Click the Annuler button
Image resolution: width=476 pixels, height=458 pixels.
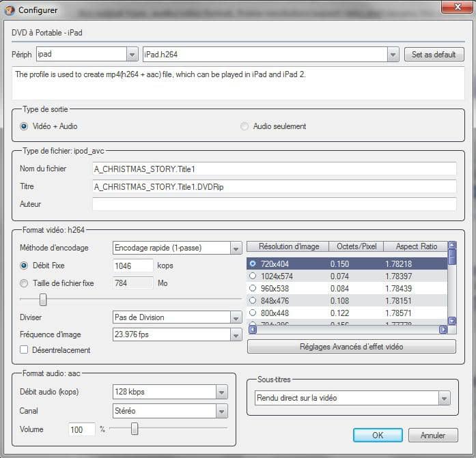coord(433,435)
